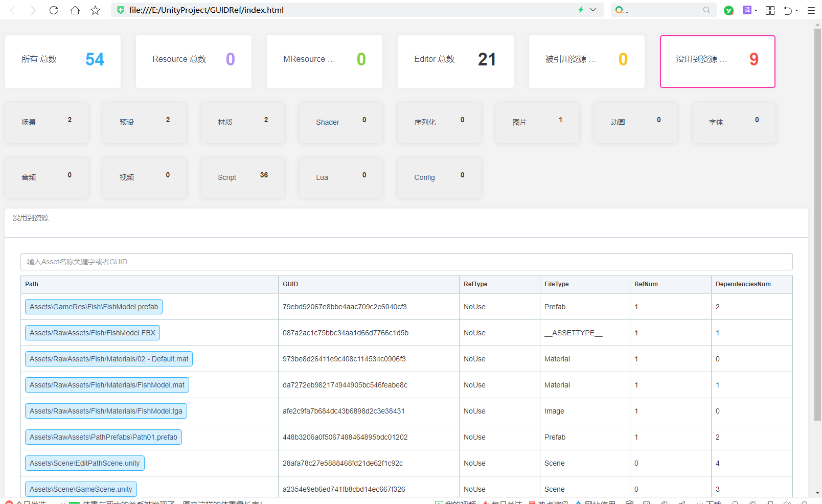This screenshot has height=504, width=822.
Task: Filter by Lua category tile
Action: coord(341,178)
